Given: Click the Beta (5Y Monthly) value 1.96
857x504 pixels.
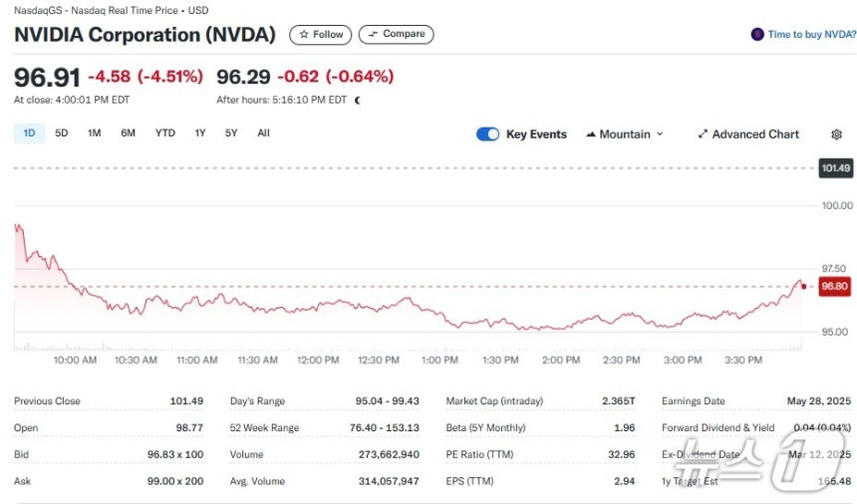Looking at the screenshot, I should (x=624, y=427).
